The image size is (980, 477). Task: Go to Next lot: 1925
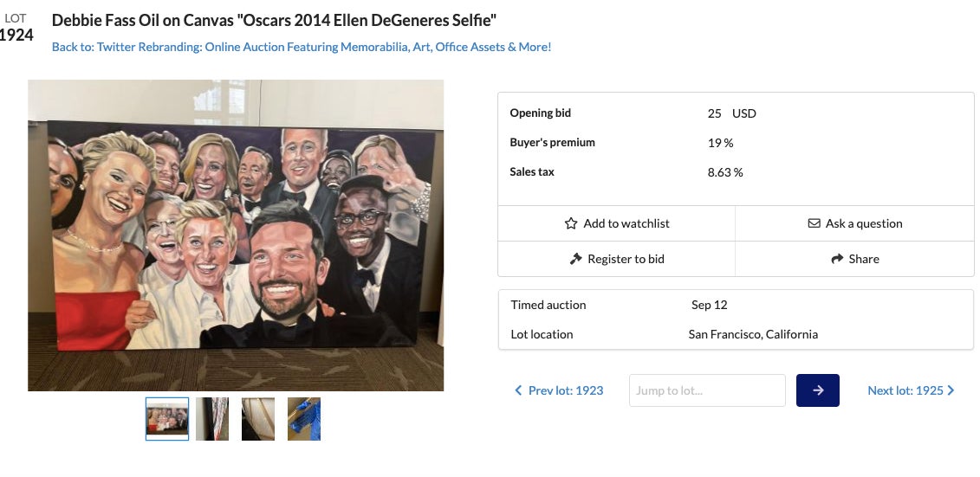click(x=905, y=390)
